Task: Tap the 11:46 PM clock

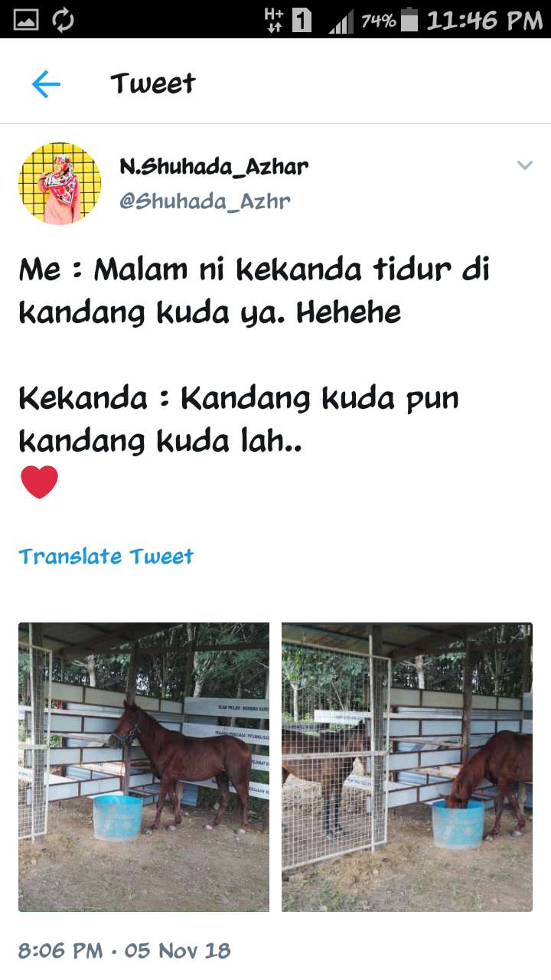Action: tap(484, 20)
